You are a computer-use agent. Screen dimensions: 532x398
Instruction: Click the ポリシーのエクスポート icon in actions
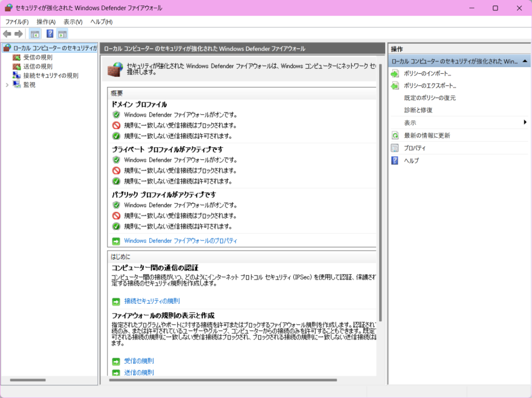[x=395, y=86]
